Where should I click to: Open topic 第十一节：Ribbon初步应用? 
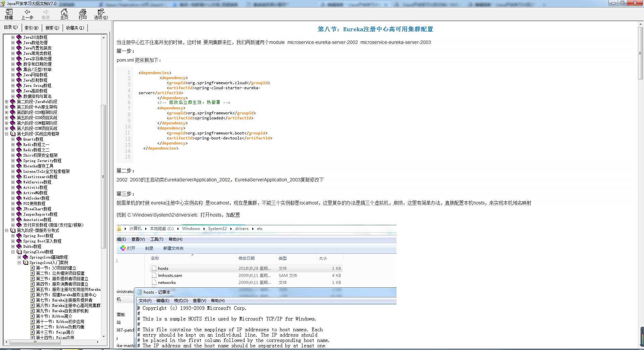[x=60, y=322]
